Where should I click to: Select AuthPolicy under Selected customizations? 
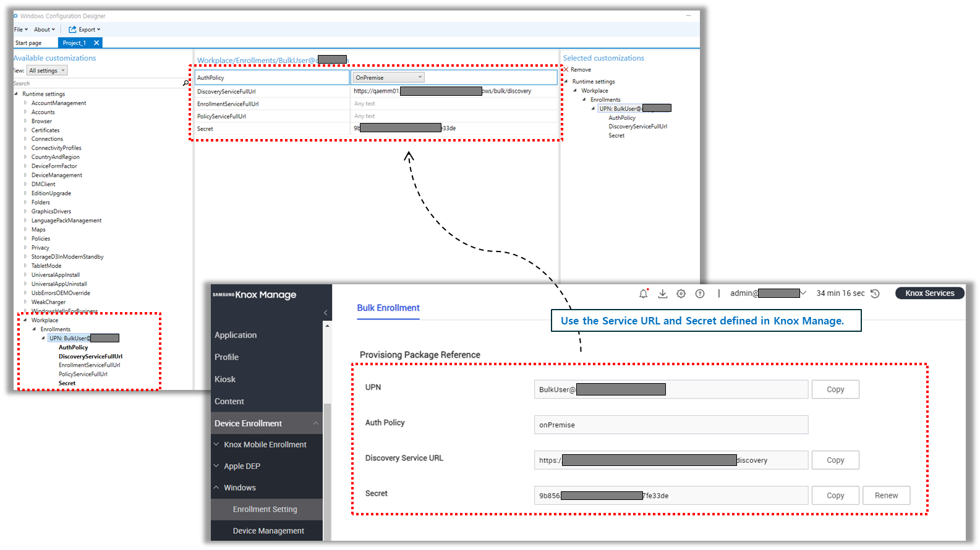click(x=622, y=117)
